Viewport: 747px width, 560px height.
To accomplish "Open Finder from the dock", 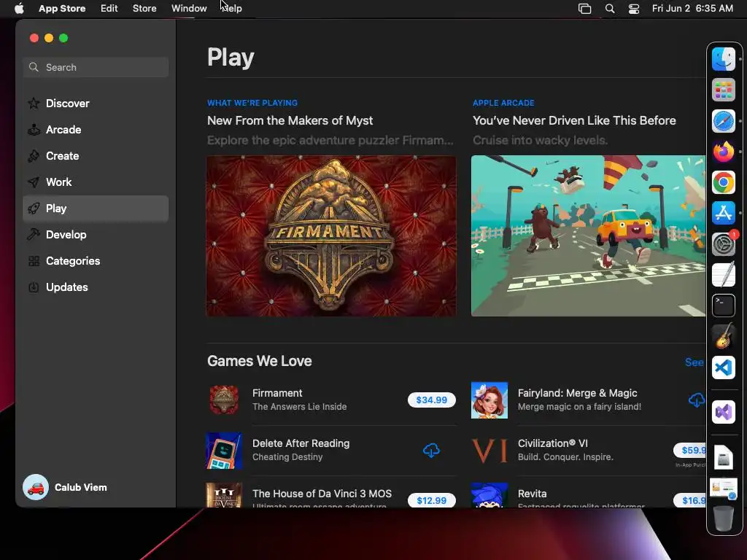I will pos(723,59).
